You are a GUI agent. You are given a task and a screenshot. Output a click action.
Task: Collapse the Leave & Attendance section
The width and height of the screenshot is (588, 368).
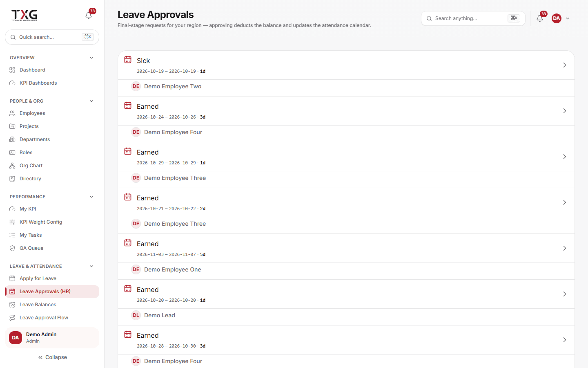pos(91,266)
